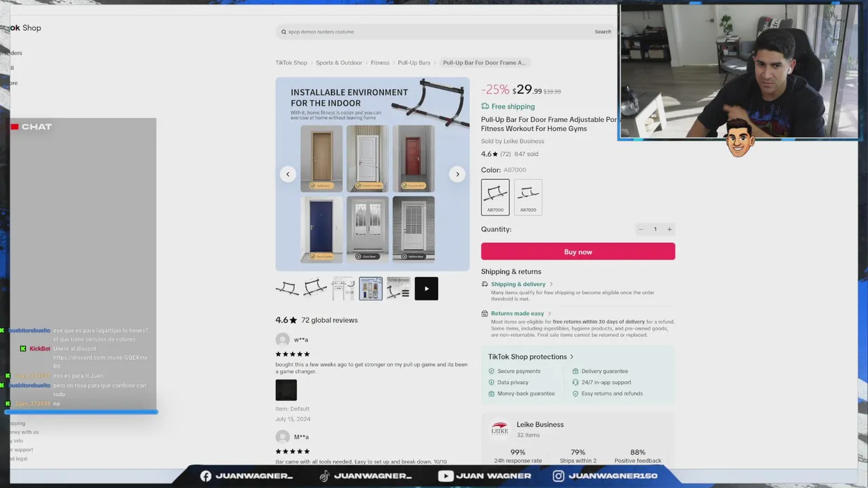Image resolution: width=868 pixels, height=488 pixels.
Task: Click Data privacy icon
Action: coord(492,382)
